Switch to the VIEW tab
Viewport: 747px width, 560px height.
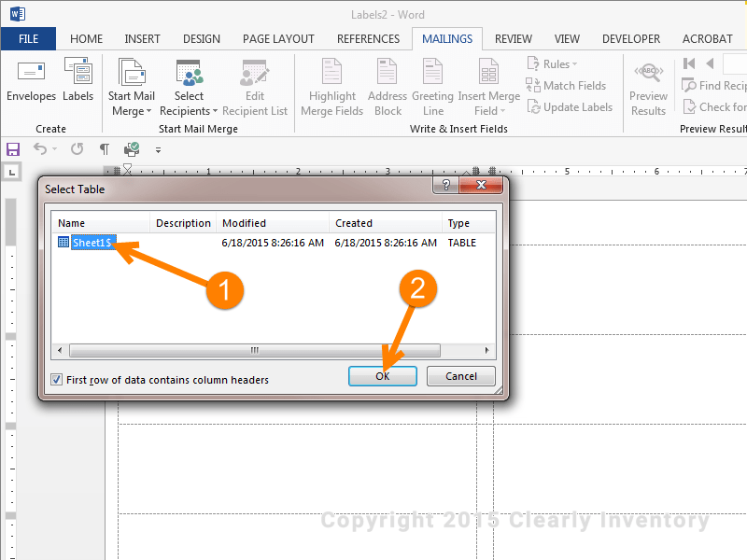click(x=567, y=39)
